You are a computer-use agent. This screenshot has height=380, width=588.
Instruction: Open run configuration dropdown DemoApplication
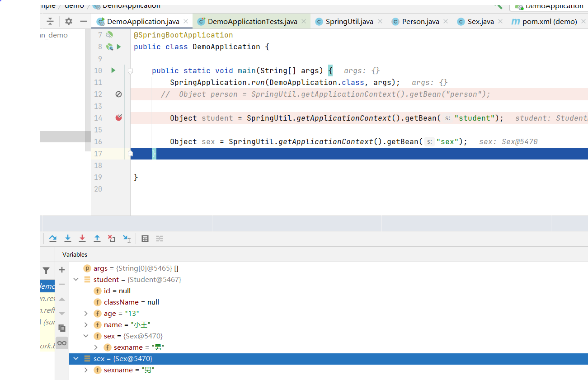[549, 5]
